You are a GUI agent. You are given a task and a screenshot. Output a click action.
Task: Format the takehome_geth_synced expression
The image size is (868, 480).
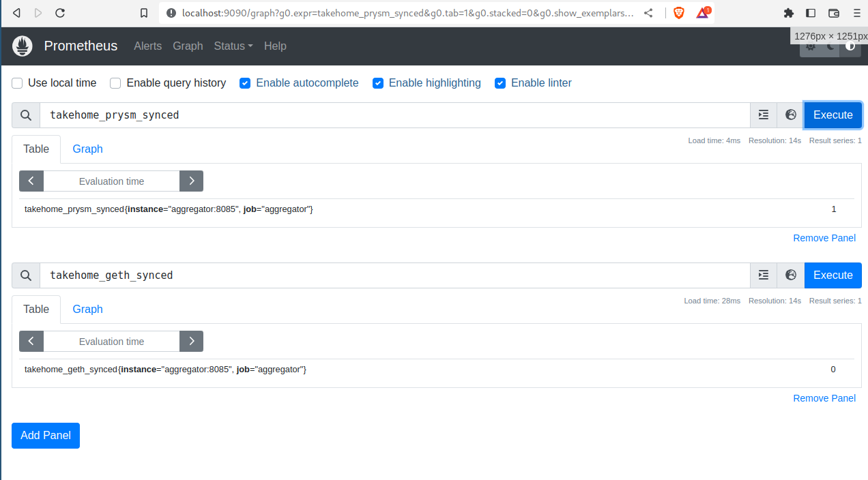[x=764, y=275]
